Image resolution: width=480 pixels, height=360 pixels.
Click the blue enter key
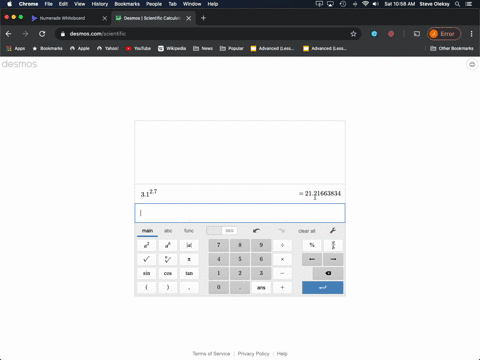coord(322,288)
